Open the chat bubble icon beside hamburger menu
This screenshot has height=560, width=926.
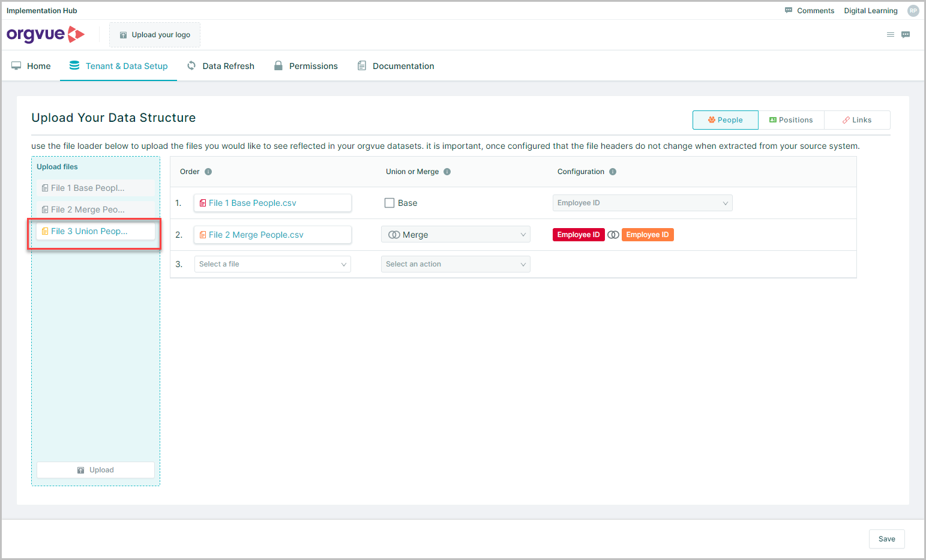pyautogui.click(x=906, y=34)
